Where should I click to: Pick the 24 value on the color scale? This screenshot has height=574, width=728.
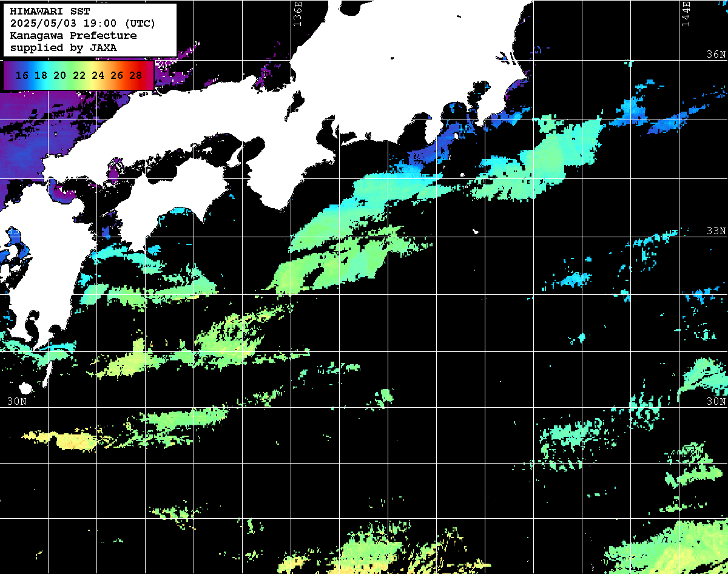click(x=98, y=75)
